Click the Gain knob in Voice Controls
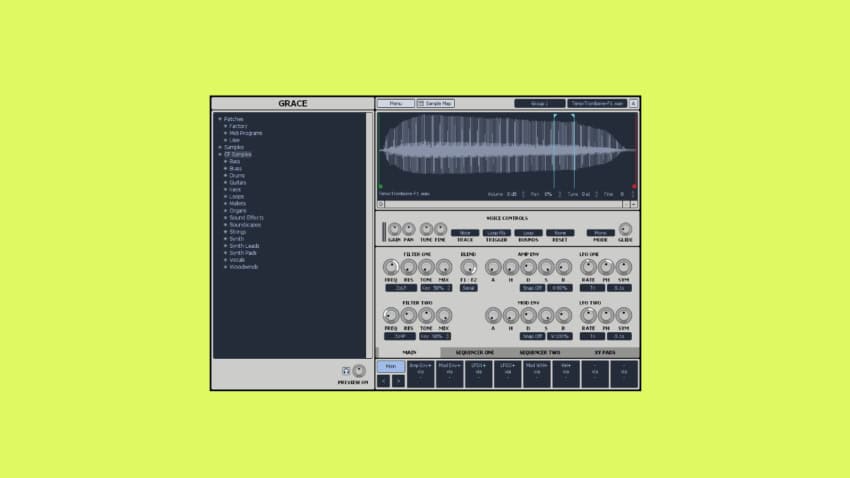Screen dimensions: 850x478 click(393, 229)
